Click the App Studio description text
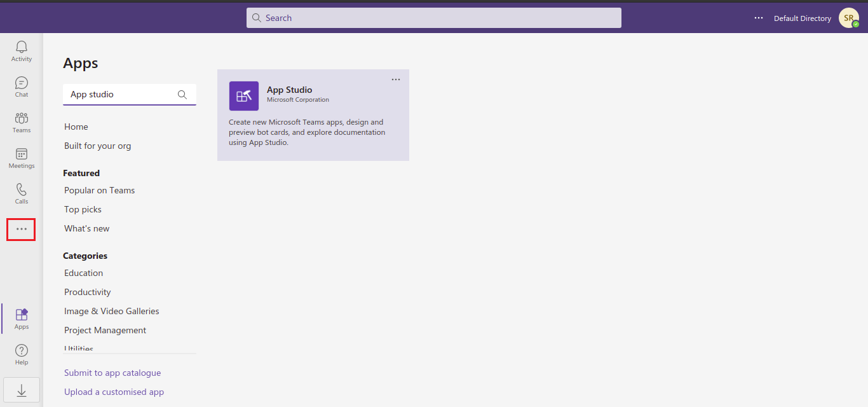 [x=307, y=132]
